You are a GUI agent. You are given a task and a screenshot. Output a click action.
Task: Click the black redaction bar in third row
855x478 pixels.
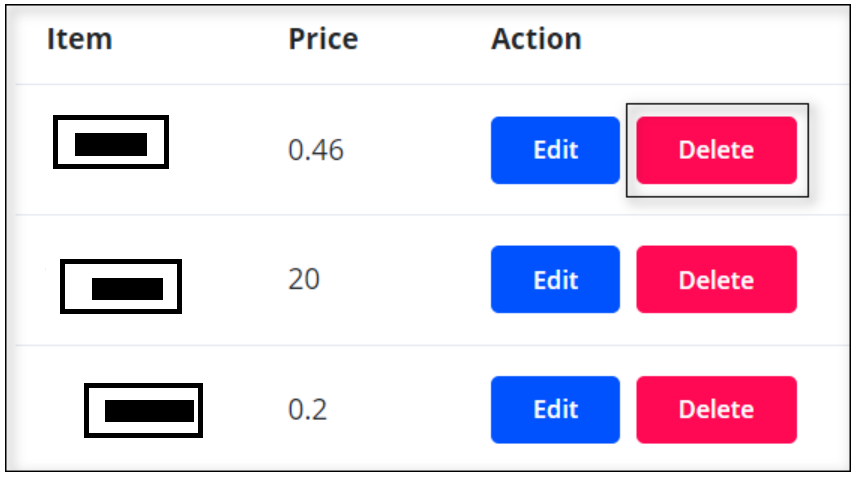pos(149,411)
